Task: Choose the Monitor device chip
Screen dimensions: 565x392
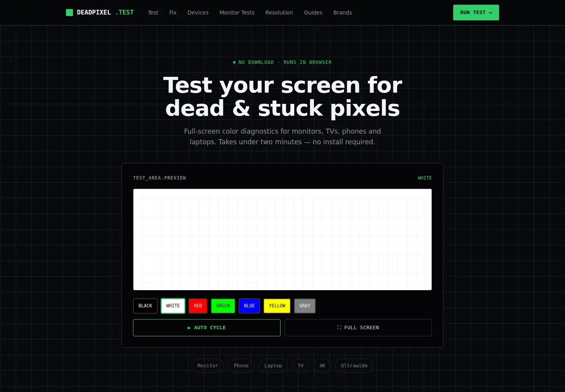Action: pos(208,366)
